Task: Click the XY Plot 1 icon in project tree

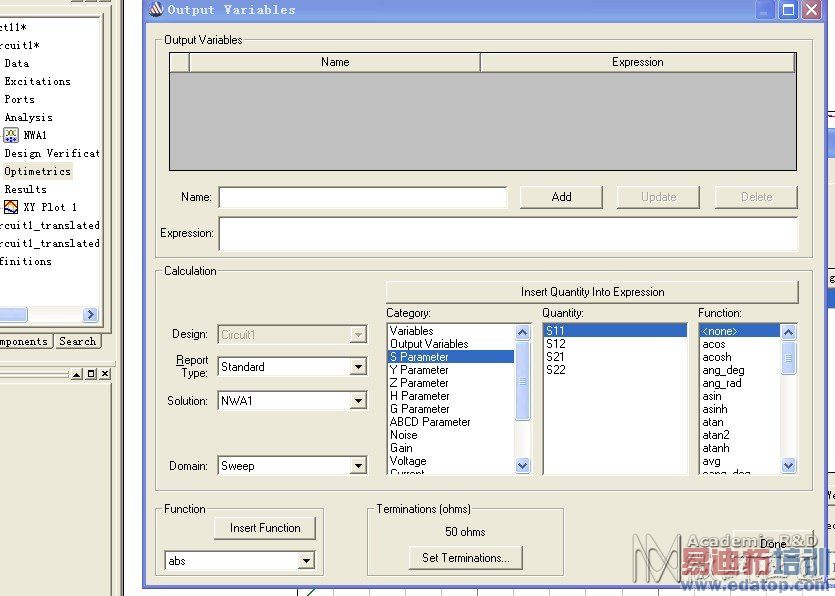Action: coord(11,207)
